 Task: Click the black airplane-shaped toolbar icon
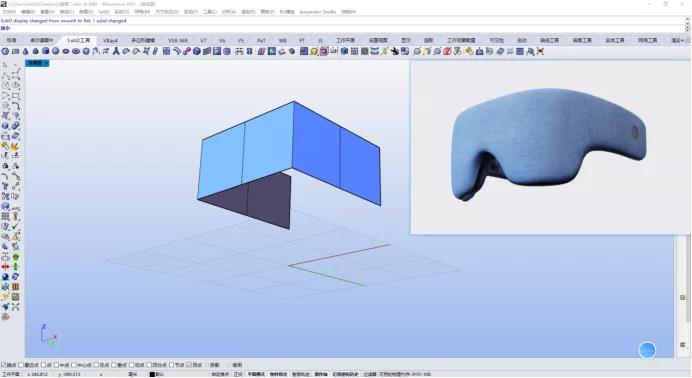(x=394, y=51)
